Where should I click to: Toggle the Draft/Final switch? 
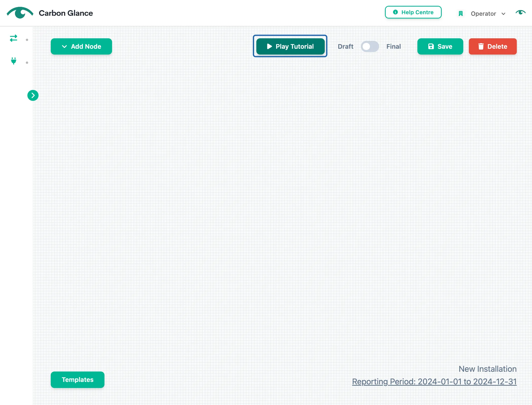point(370,46)
